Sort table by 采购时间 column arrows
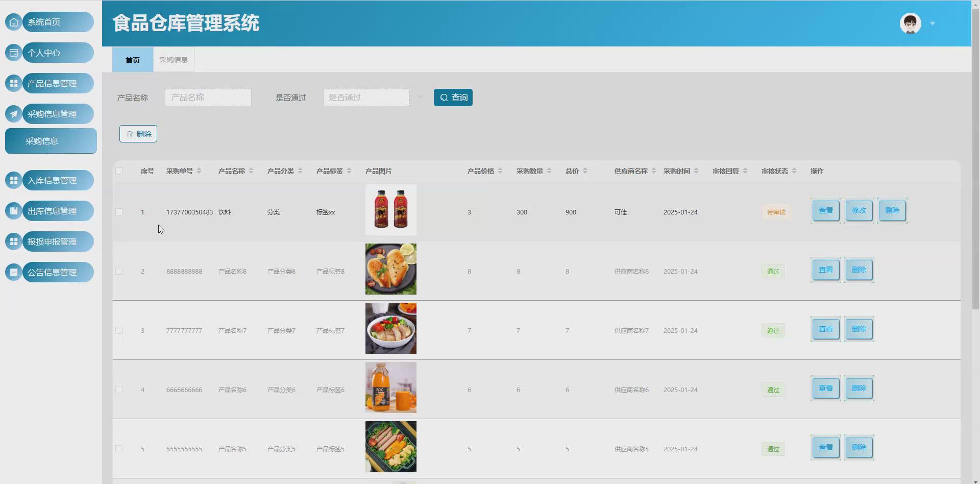Screen dimensions: 980x484 [x=696, y=171]
